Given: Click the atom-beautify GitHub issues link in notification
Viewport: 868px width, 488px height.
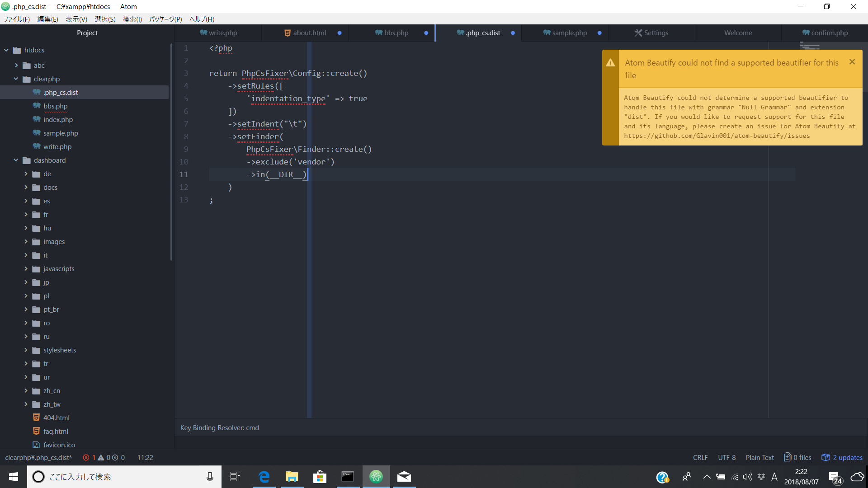Looking at the screenshot, I should click(x=716, y=136).
